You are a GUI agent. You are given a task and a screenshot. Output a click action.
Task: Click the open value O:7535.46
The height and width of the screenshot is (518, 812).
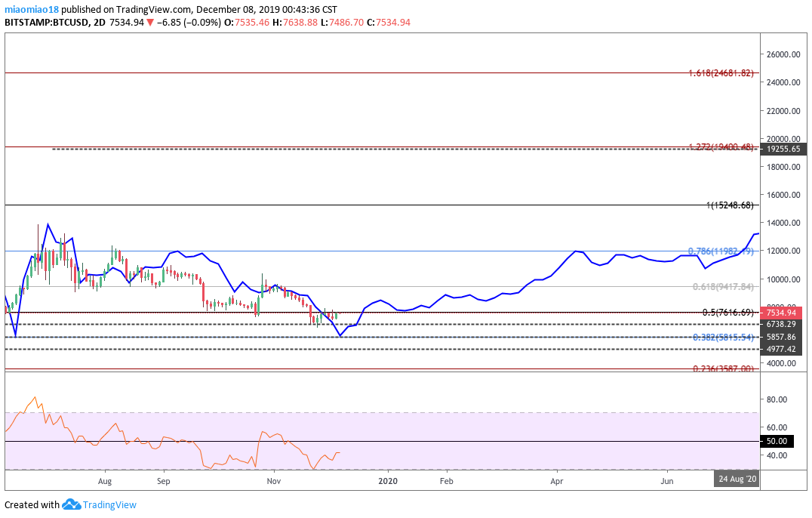coord(247,22)
